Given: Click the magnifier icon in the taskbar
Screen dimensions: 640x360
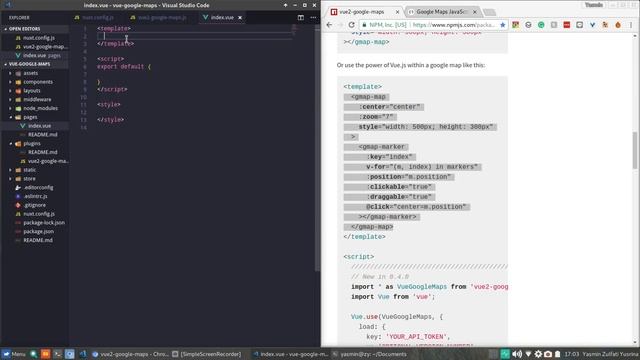Looking at the screenshot, I should (33, 354).
